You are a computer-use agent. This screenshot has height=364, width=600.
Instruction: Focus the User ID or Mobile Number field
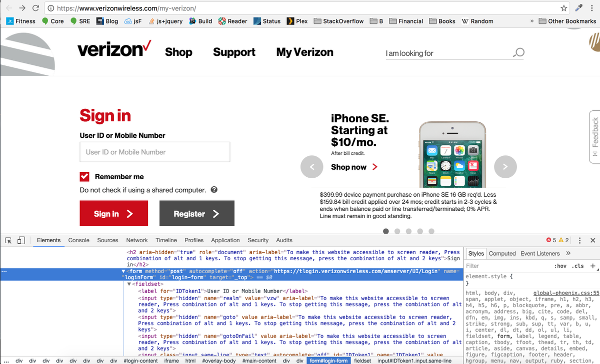click(154, 152)
